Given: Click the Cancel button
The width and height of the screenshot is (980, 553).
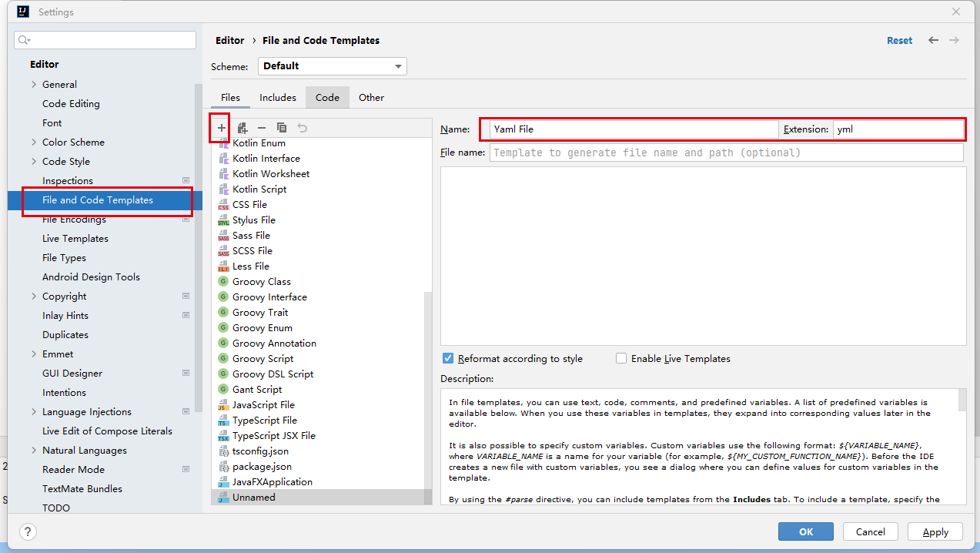Looking at the screenshot, I should tap(870, 531).
